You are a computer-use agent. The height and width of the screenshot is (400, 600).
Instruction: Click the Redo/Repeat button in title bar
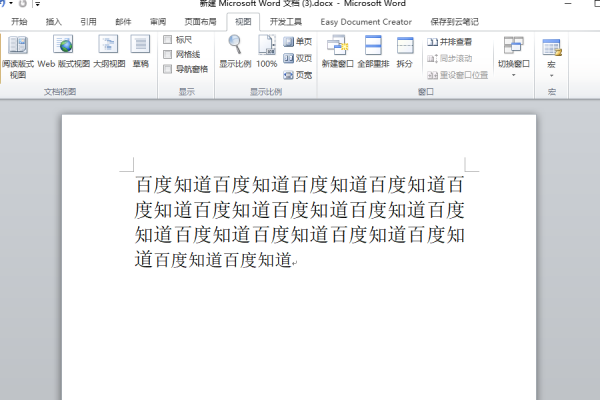(23, 4)
